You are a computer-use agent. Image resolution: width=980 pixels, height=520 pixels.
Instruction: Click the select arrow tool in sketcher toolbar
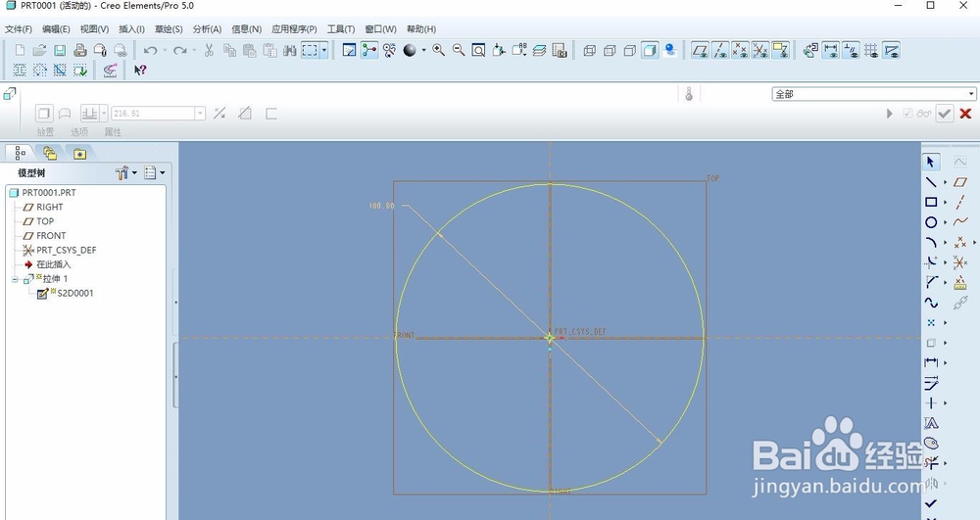931,163
